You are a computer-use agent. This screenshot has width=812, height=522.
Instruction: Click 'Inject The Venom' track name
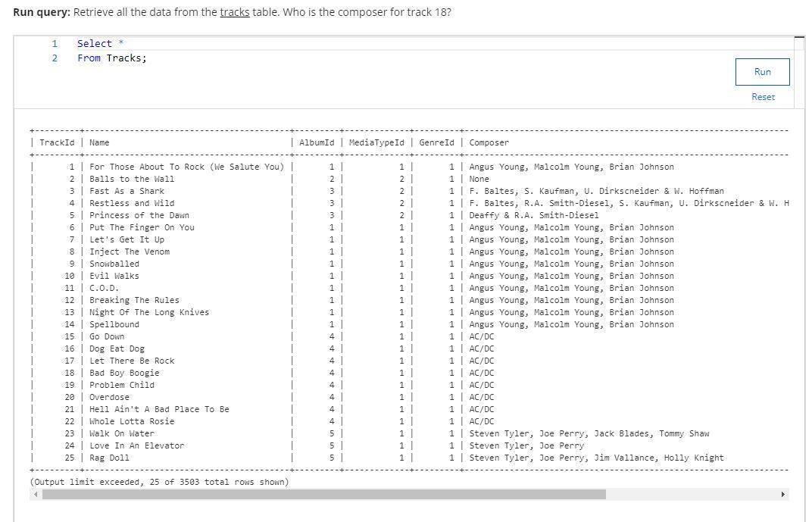coord(130,252)
